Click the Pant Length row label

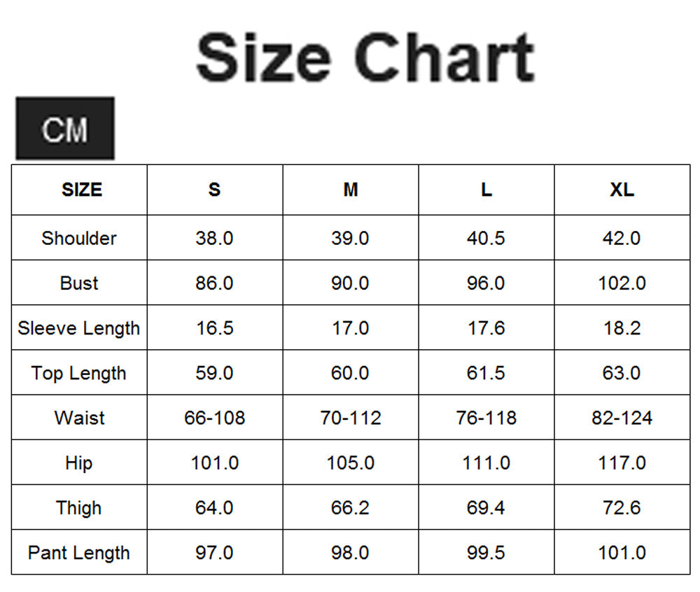click(x=80, y=553)
